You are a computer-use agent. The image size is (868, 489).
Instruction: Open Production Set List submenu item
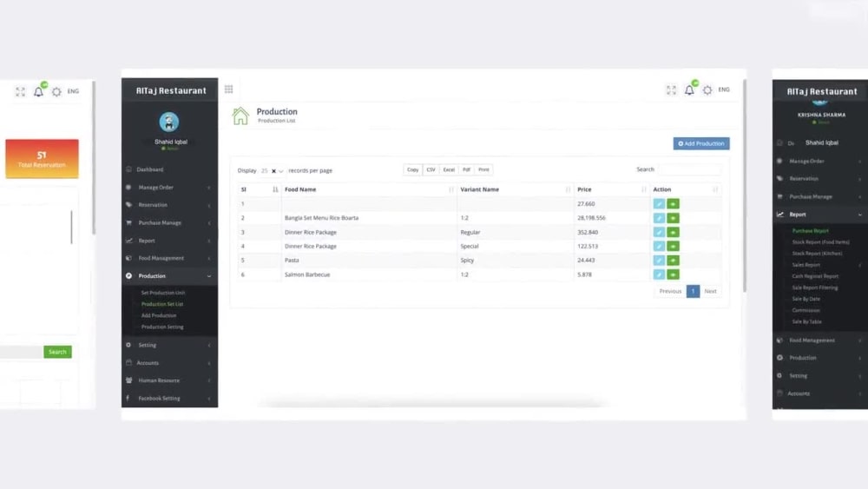[x=162, y=304]
